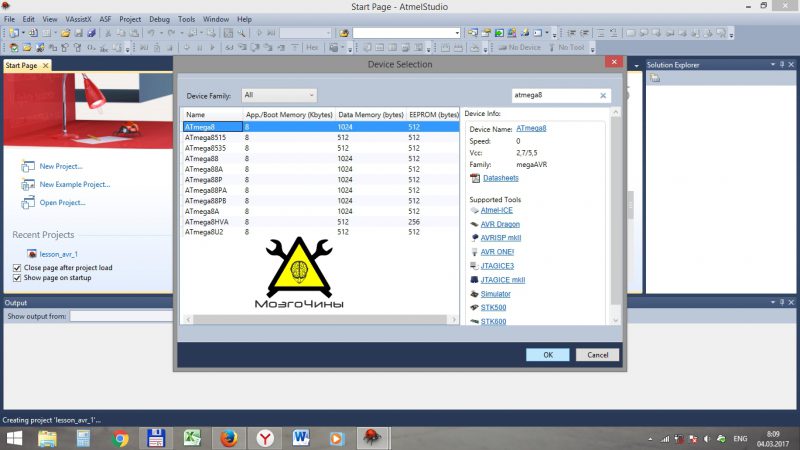Click the Datasheets PDF icon
800x450 pixels.
tap(475, 178)
